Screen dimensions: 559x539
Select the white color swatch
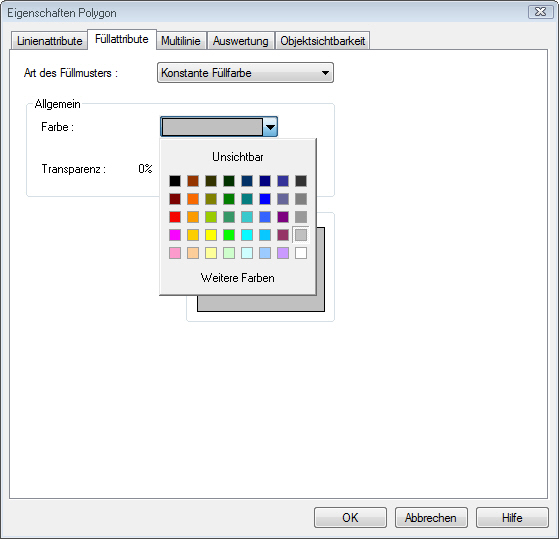pos(301,253)
